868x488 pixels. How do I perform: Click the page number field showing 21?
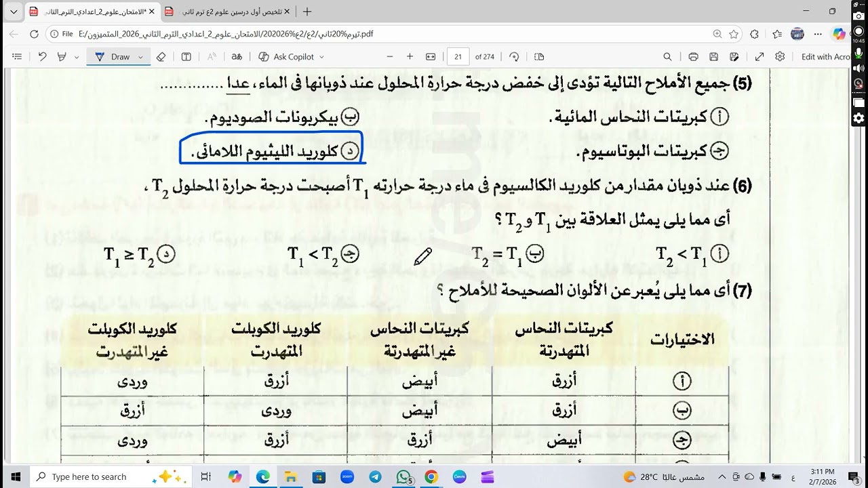458,57
